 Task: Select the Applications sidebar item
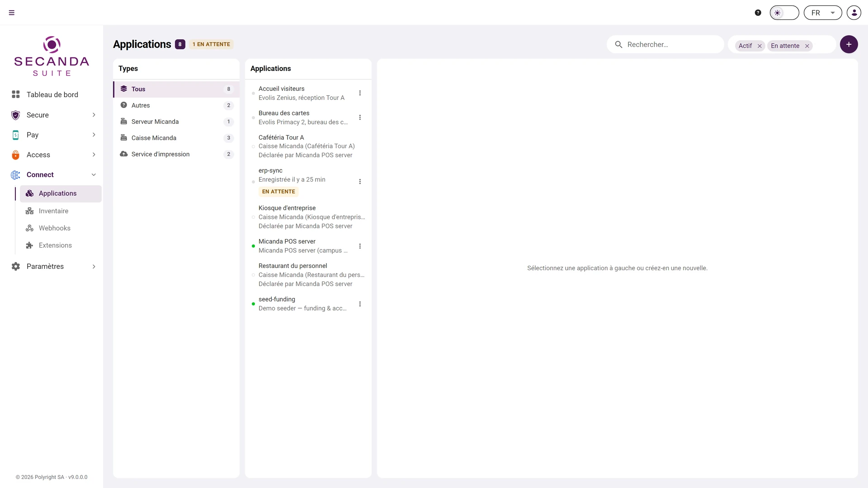click(61, 193)
